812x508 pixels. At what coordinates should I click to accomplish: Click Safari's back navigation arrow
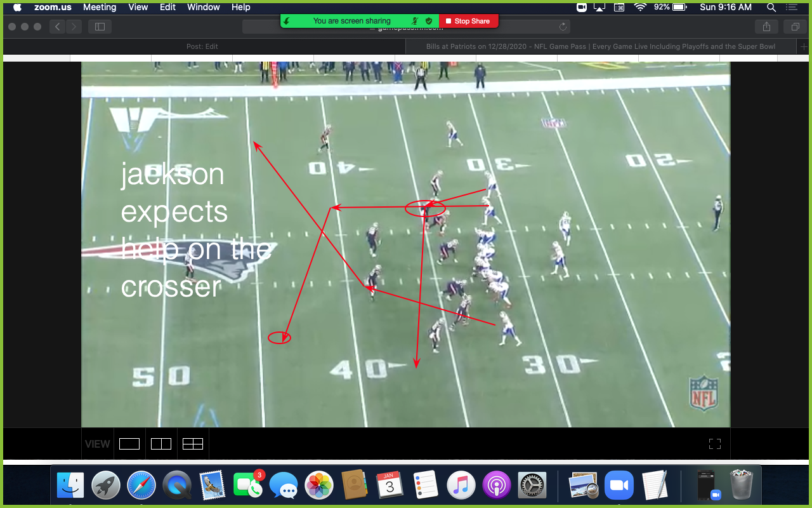coord(57,27)
